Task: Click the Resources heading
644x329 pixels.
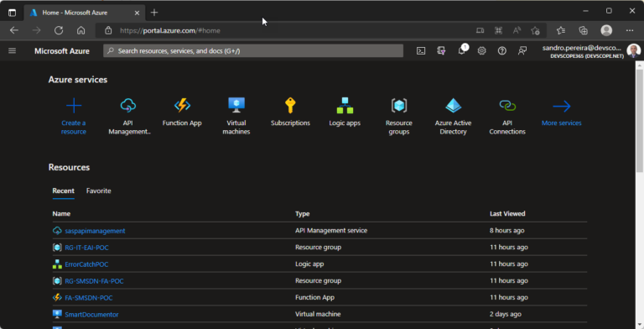Action: (69, 167)
